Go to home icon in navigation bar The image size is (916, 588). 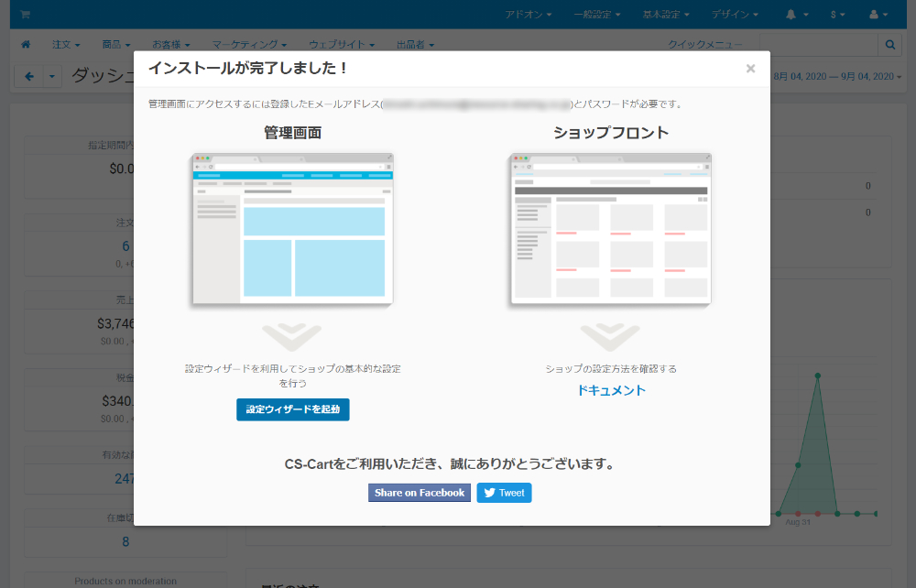[26, 44]
